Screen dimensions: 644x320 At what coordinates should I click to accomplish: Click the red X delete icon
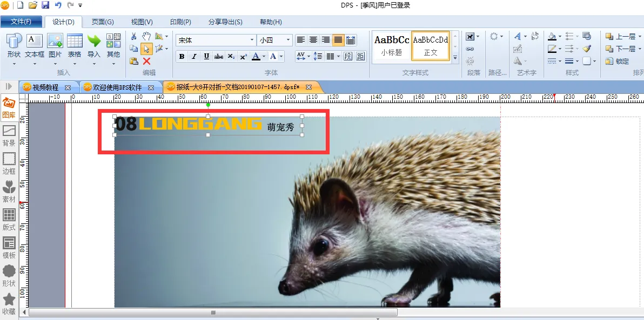click(x=146, y=61)
